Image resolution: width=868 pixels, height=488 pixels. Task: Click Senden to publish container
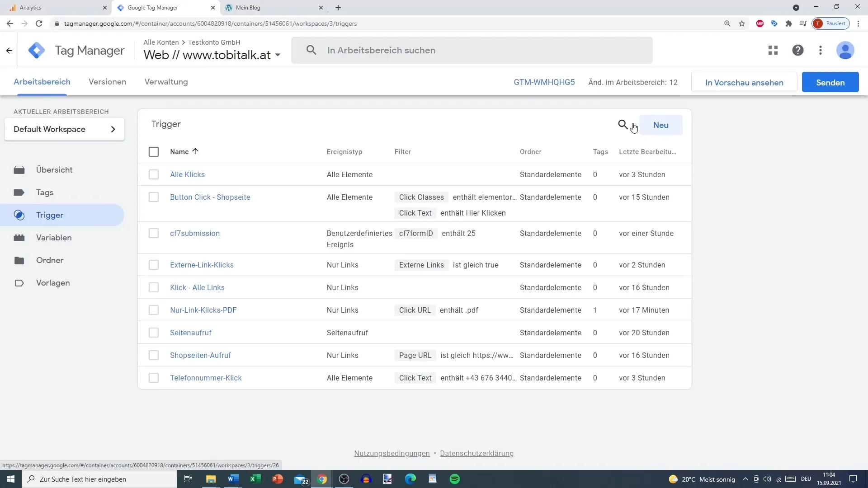pyautogui.click(x=830, y=82)
